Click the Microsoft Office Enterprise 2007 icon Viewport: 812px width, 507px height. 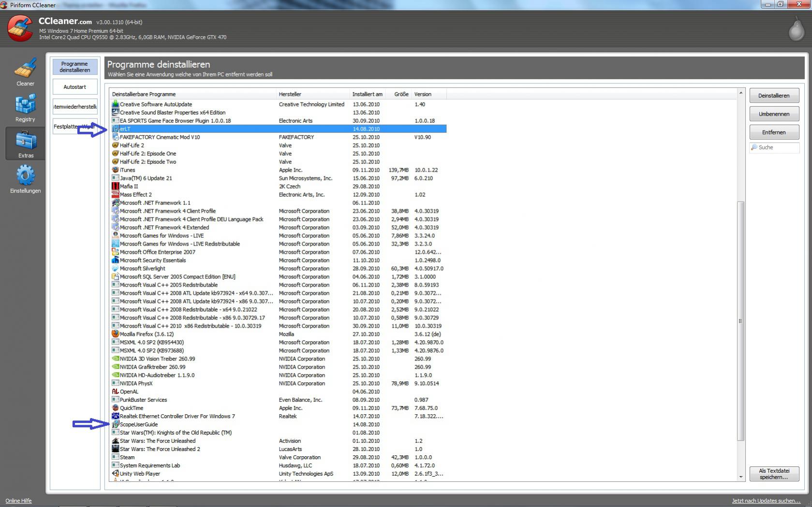[x=115, y=252]
